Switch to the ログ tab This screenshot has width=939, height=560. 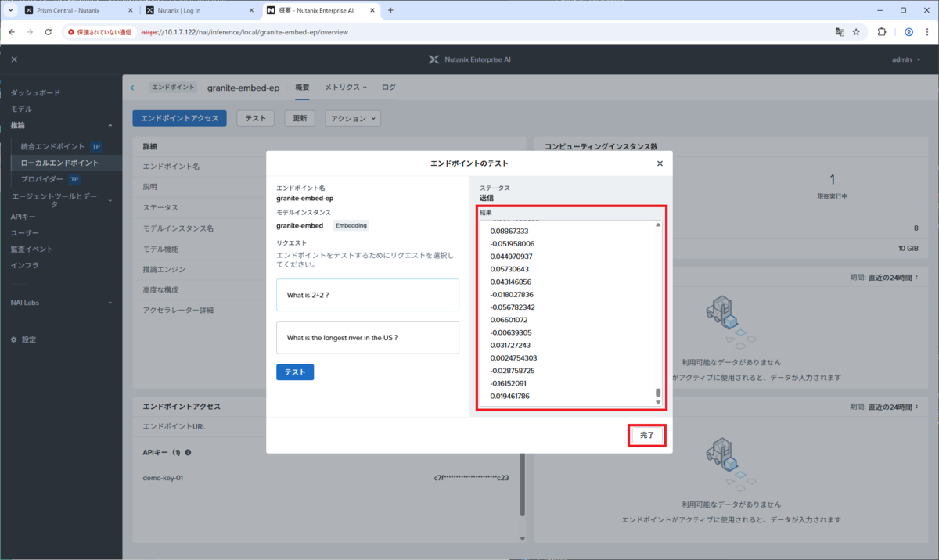pos(389,88)
